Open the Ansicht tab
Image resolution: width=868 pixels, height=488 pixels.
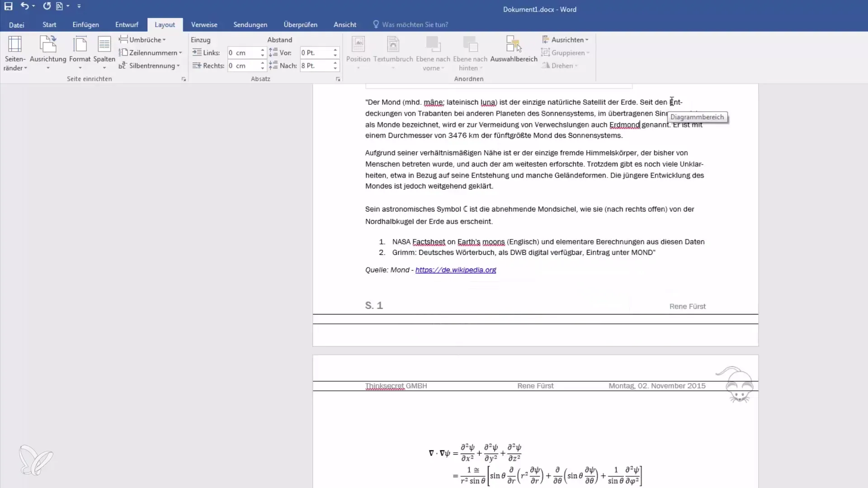point(345,25)
